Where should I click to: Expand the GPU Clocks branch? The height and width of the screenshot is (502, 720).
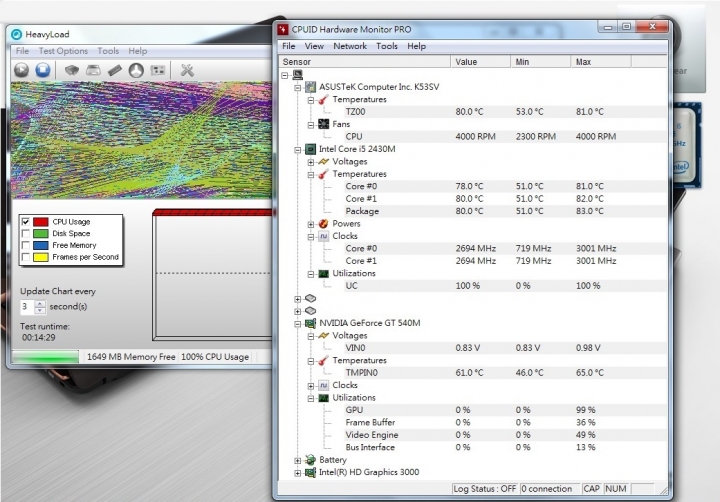pos(311,386)
